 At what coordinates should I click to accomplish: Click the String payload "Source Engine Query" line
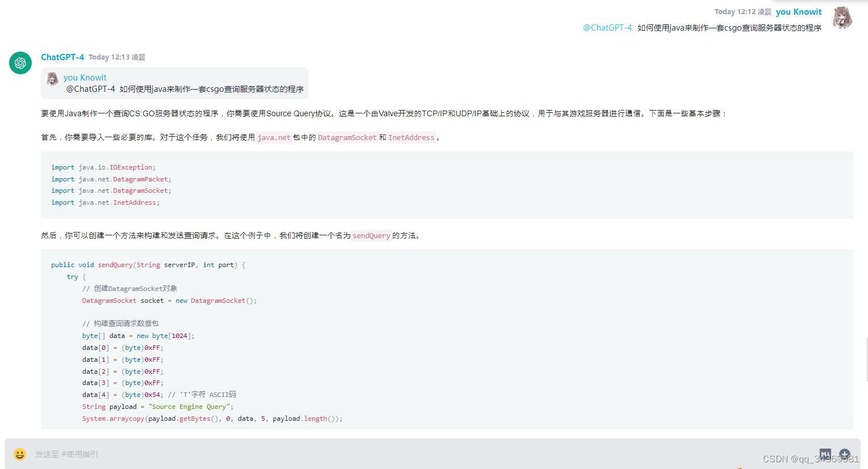coord(158,407)
